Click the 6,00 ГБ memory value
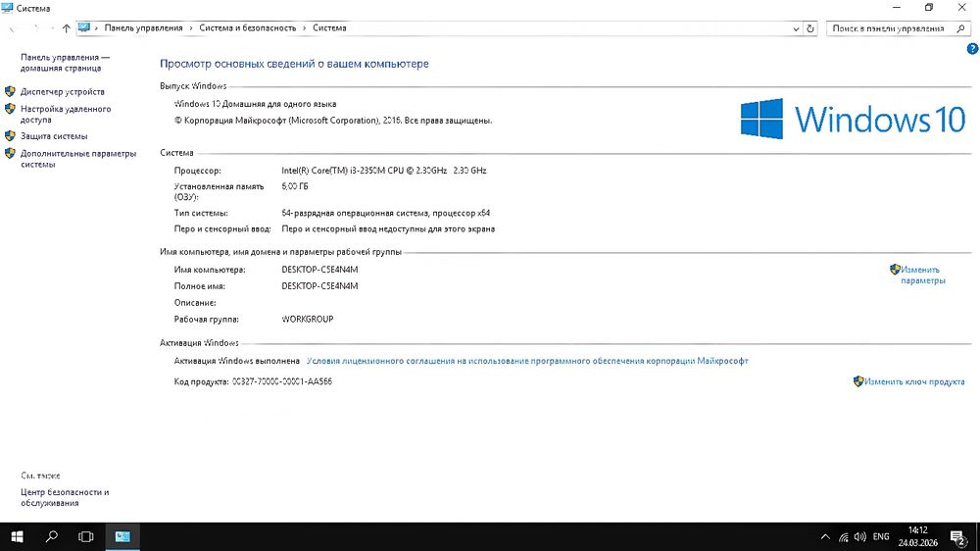The image size is (980, 551). [295, 186]
